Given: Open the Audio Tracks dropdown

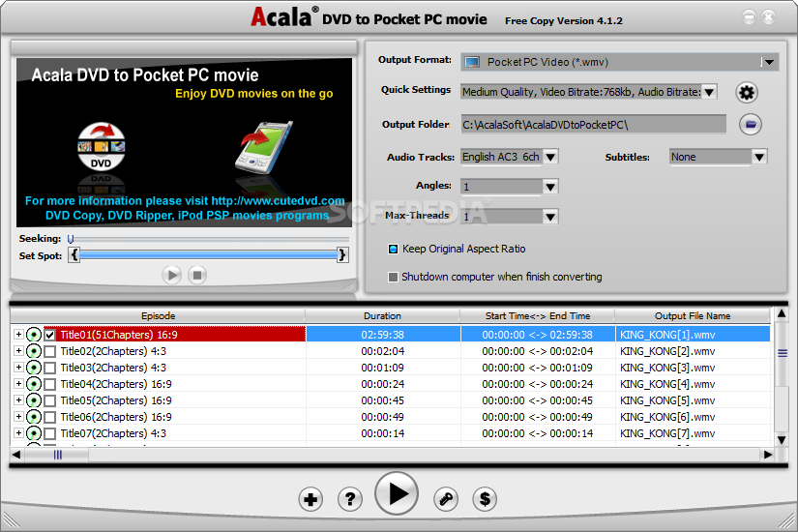Looking at the screenshot, I should tap(550, 157).
